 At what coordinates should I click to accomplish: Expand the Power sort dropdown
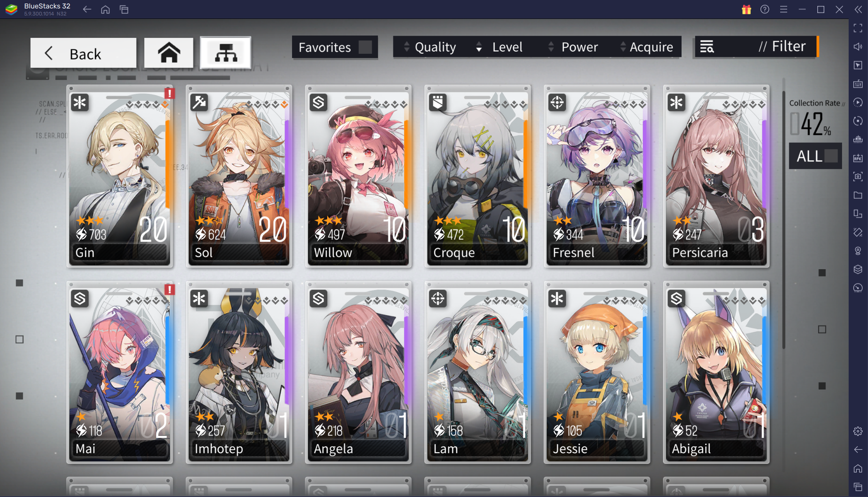[579, 46]
